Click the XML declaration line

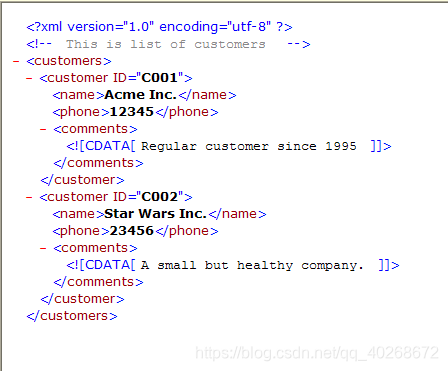tap(159, 27)
